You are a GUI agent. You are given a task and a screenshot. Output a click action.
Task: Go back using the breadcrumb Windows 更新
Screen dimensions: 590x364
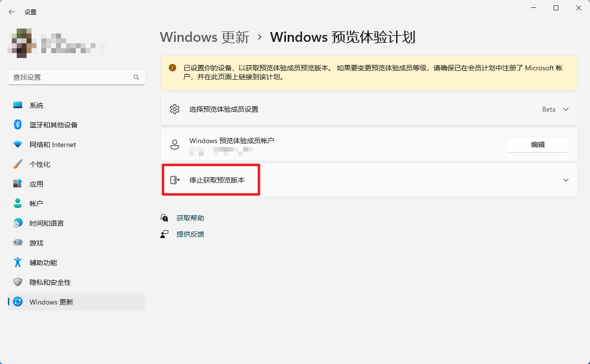(204, 37)
